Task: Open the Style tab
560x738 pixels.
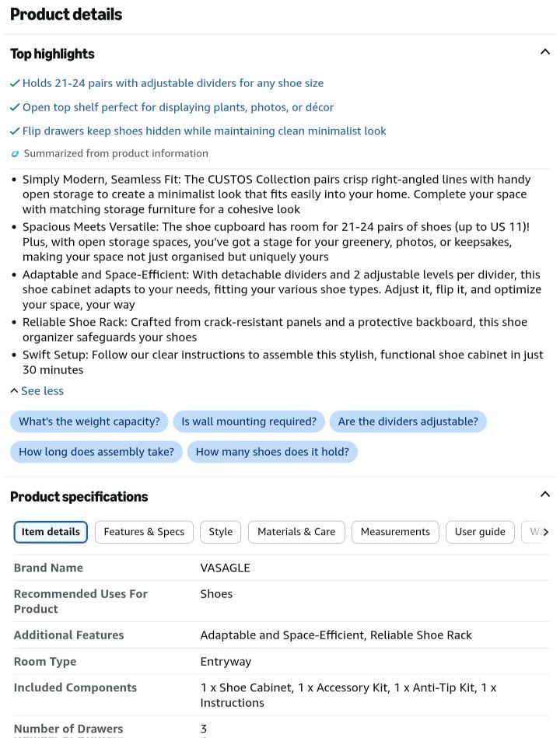Action: 221,532
